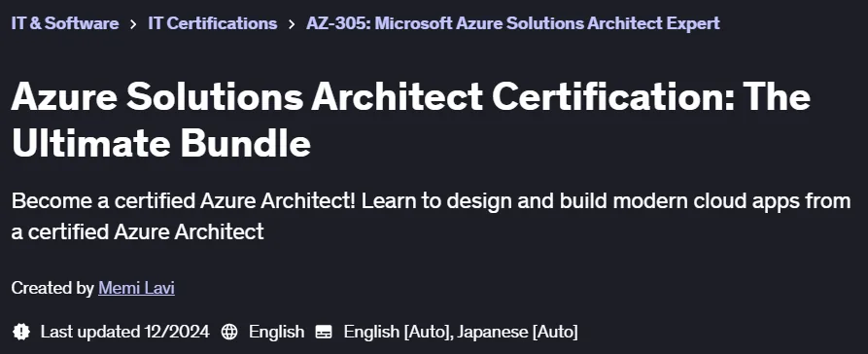Click the English course language label
Image resolution: width=868 pixels, height=354 pixels.
(276, 332)
